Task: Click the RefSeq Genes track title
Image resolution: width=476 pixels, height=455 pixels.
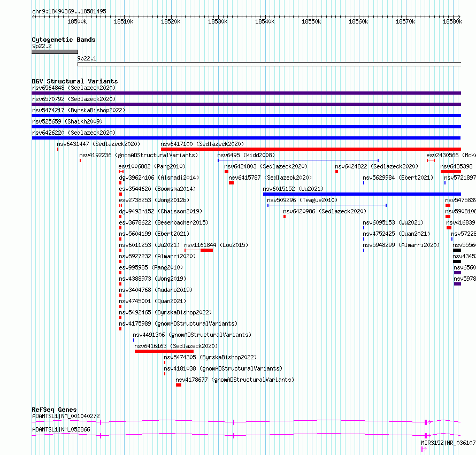Action: (54, 410)
